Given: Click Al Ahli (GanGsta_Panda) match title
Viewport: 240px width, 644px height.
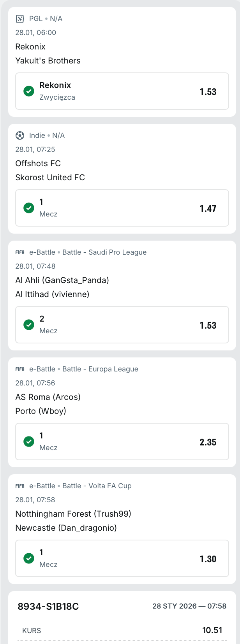Looking at the screenshot, I should pos(62,280).
